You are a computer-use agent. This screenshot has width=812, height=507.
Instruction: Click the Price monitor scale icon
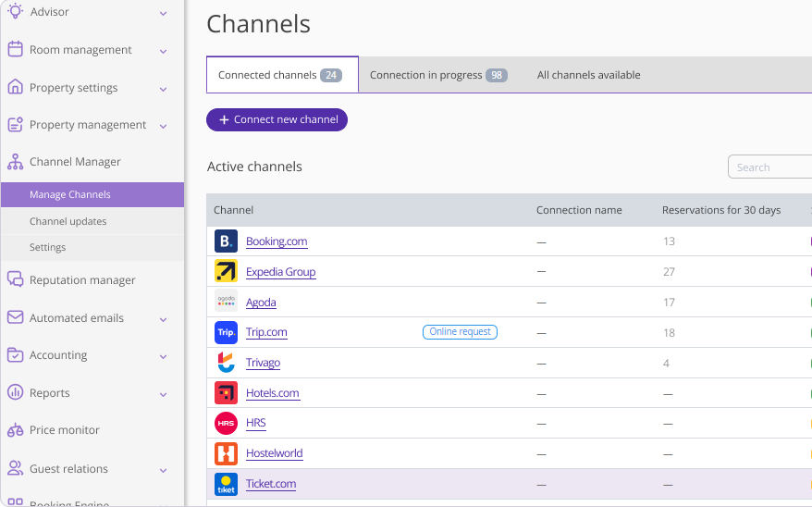[x=15, y=430]
